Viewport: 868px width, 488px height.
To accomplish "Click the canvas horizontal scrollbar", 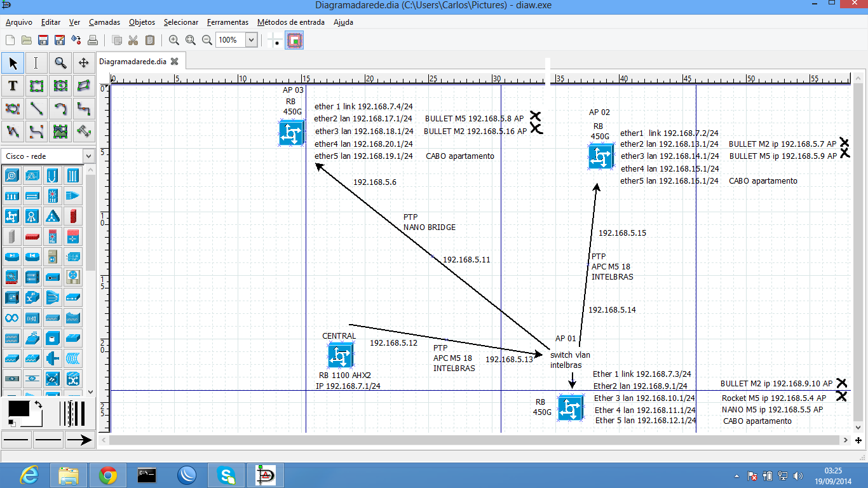I will (475, 440).
